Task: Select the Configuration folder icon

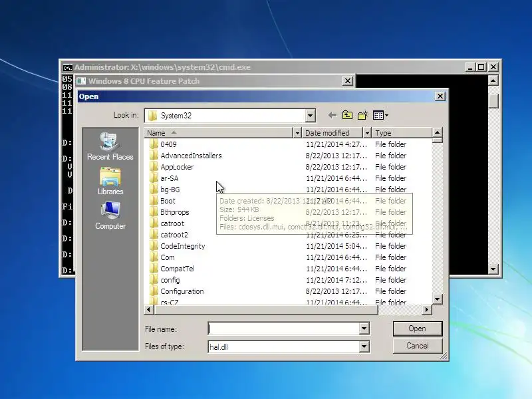Action: 154,291
